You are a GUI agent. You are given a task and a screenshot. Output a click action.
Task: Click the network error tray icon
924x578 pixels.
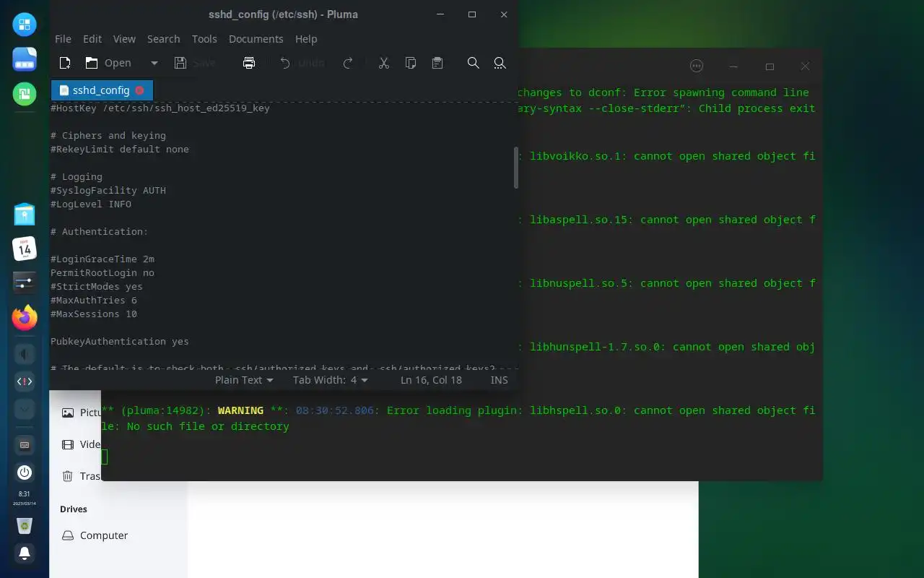(x=25, y=381)
